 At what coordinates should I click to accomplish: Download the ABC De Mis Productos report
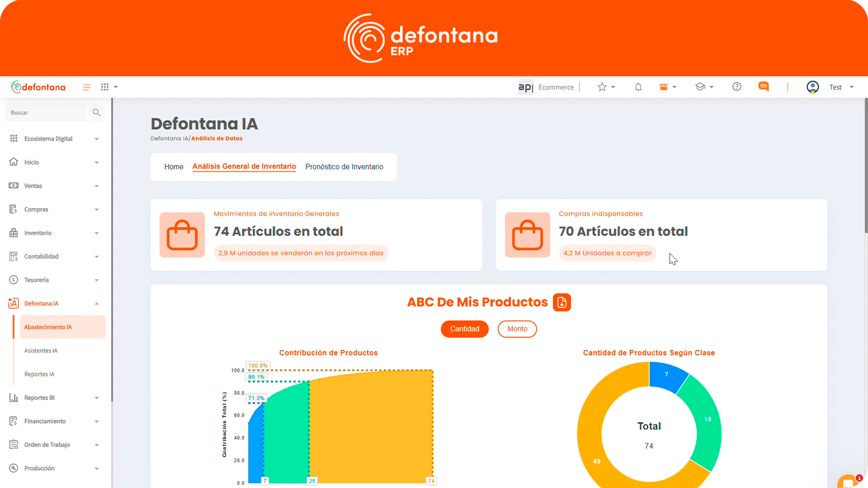pyautogui.click(x=562, y=302)
